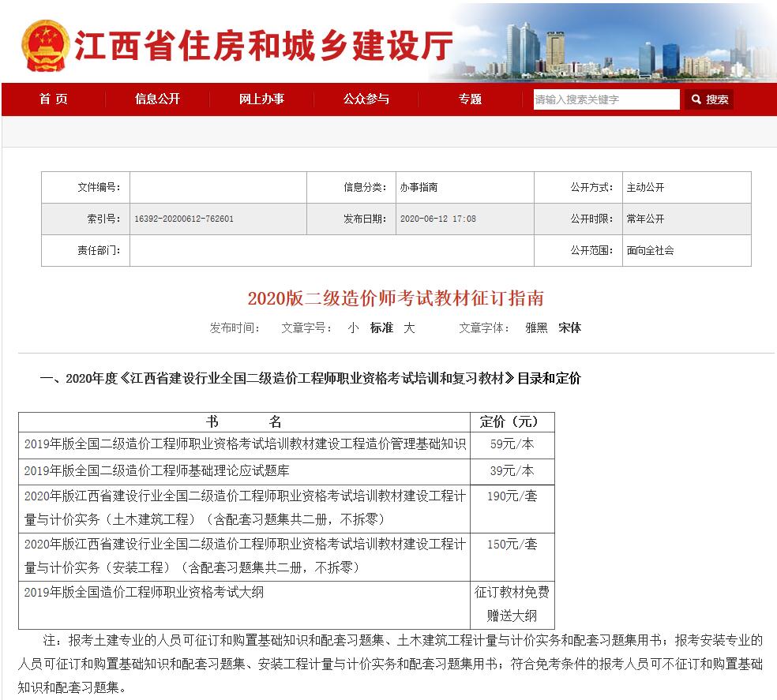This screenshot has width=777, height=700.
Task: Open the 公众参与 menu item
Action: [x=366, y=99]
